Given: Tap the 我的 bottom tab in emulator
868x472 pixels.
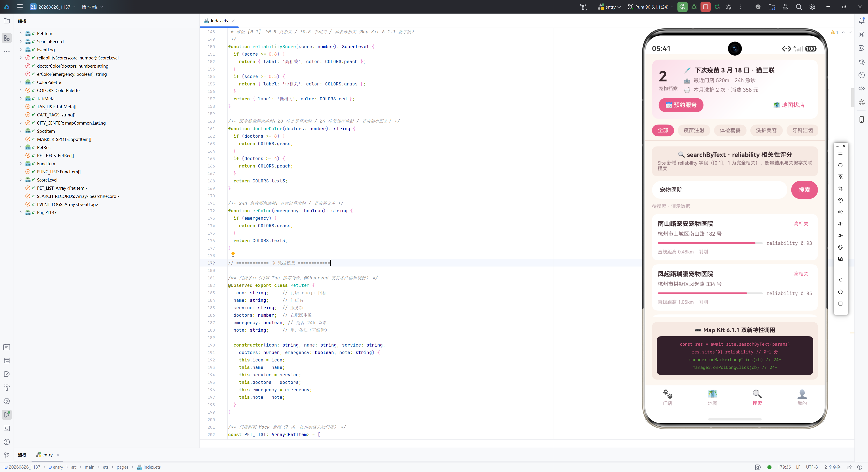Looking at the screenshot, I should coord(802,398).
